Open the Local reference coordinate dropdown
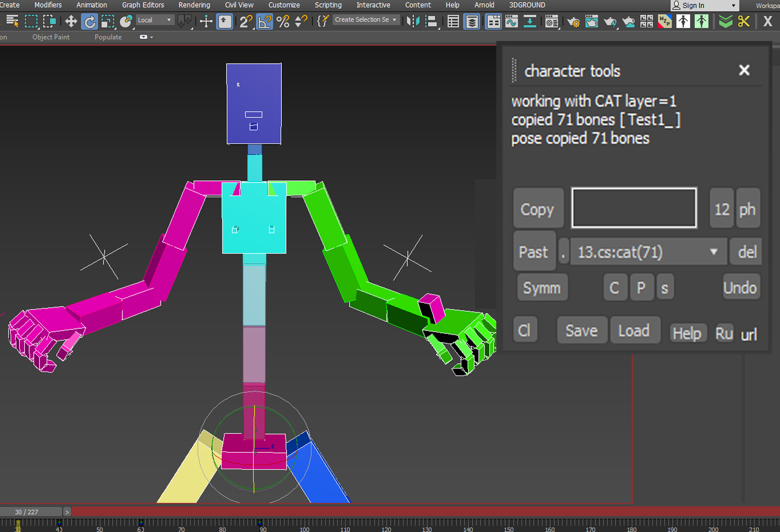 pyautogui.click(x=154, y=20)
